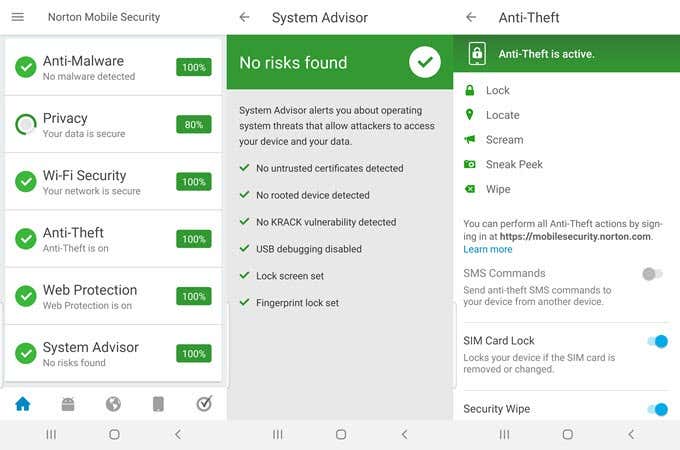Choose the Sneak Peek anti-theft action
The height and width of the screenshot is (450, 680).
[514, 164]
